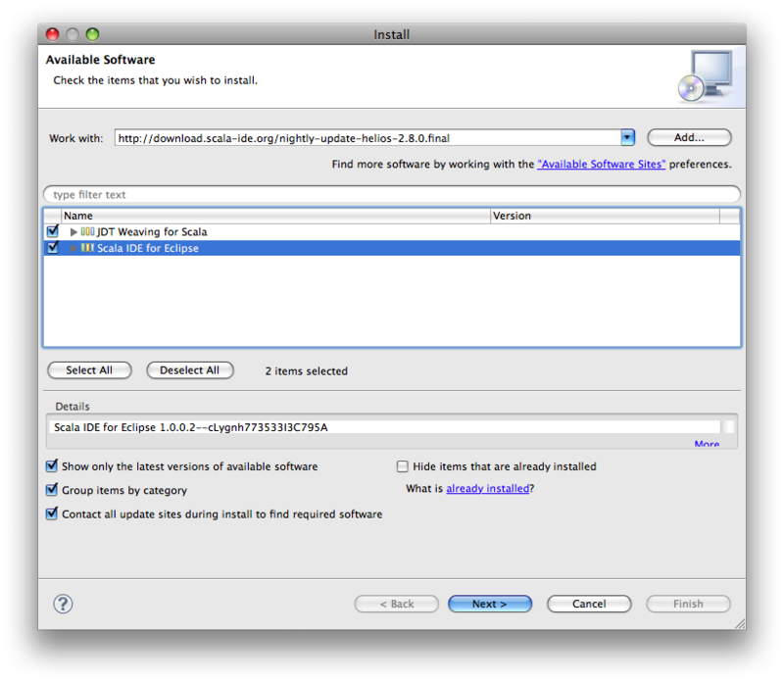Select the Scala IDE for Eclipse row text
The image size is (784, 682).
pyautogui.click(x=148, y=248)
